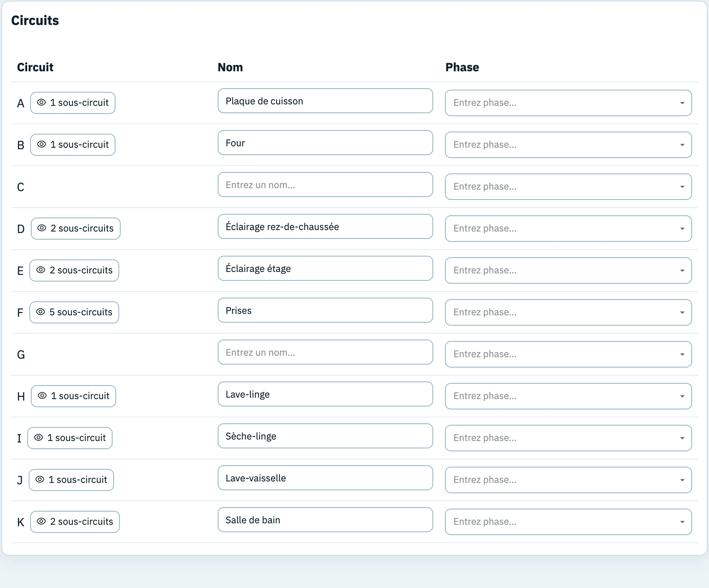709x588 pixels.
Task: Edit the Plaque de cuisson name field
Action: click(325, 101)
